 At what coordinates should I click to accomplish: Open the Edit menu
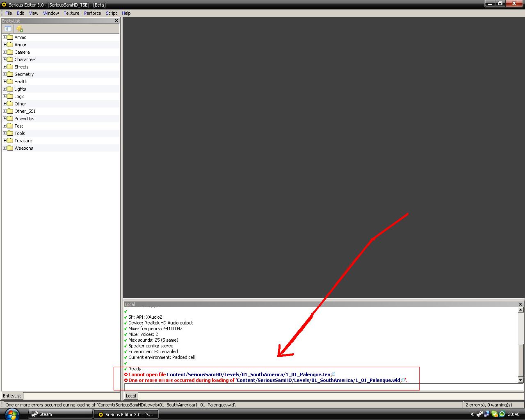pyautogui.click(x=21, y=13)
